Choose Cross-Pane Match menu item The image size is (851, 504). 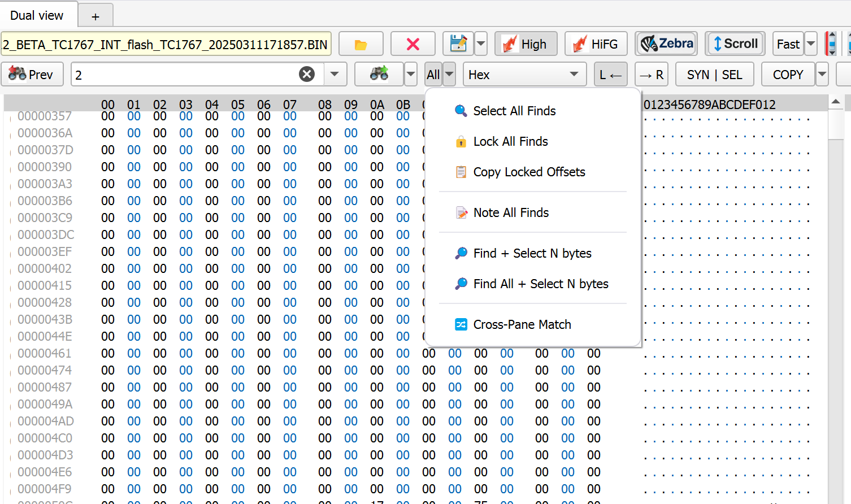(x=533, y=324)
